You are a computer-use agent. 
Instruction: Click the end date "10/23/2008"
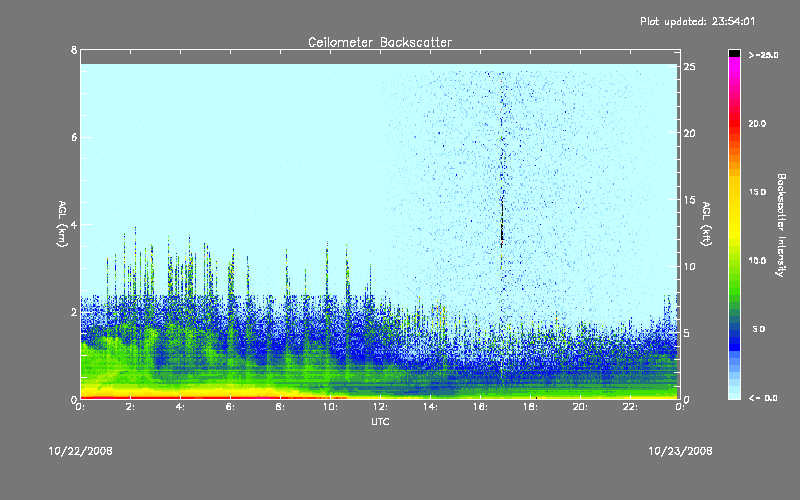coord(680,451)
